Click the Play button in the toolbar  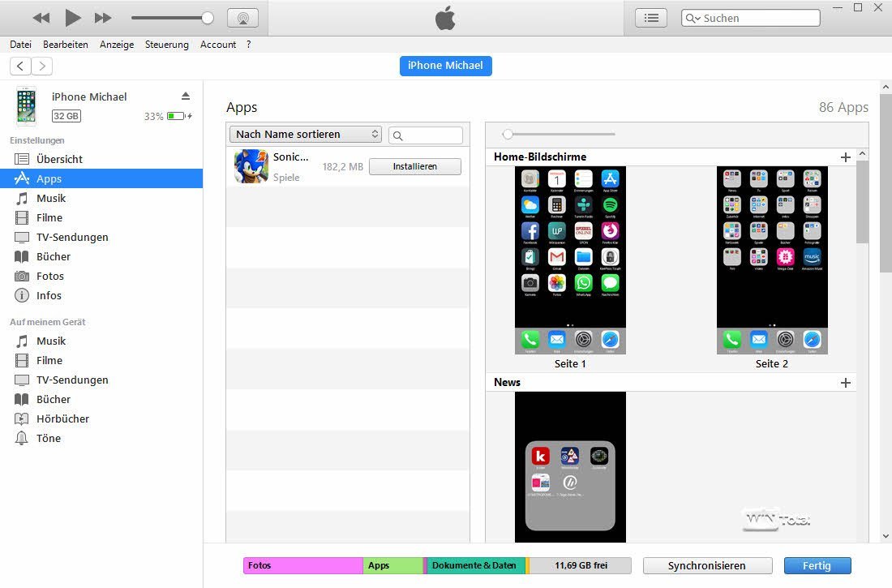click(x=73, y=18)
